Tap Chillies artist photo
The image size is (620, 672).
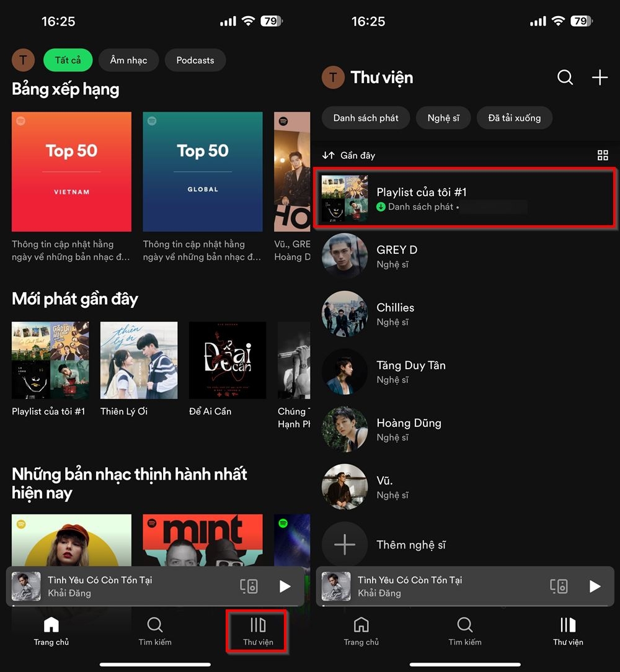click(345, 314)
